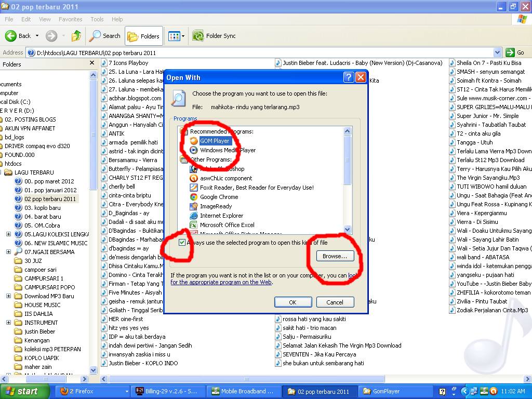This screenshot has height=399, width=532.
Task: Toggle 'Always use the selected program' checkbox
Action: pos(182,242)
